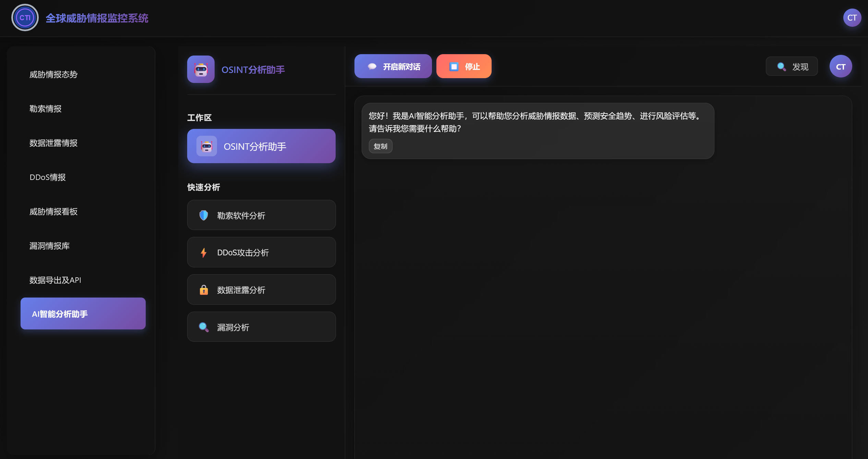
Task: Click the shield icon for 勒索软件分析
Action: point(204,215)
